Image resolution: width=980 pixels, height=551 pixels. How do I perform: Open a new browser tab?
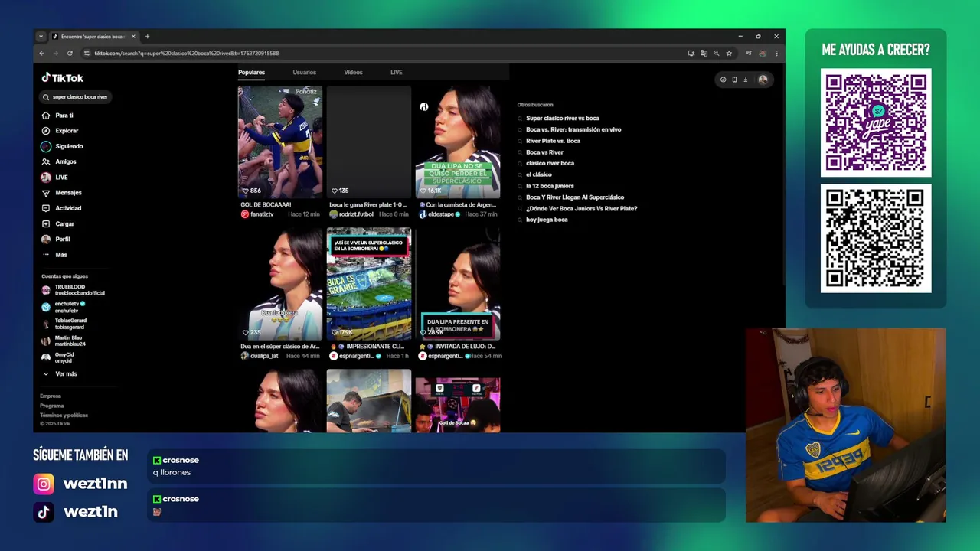pos(147,36)
